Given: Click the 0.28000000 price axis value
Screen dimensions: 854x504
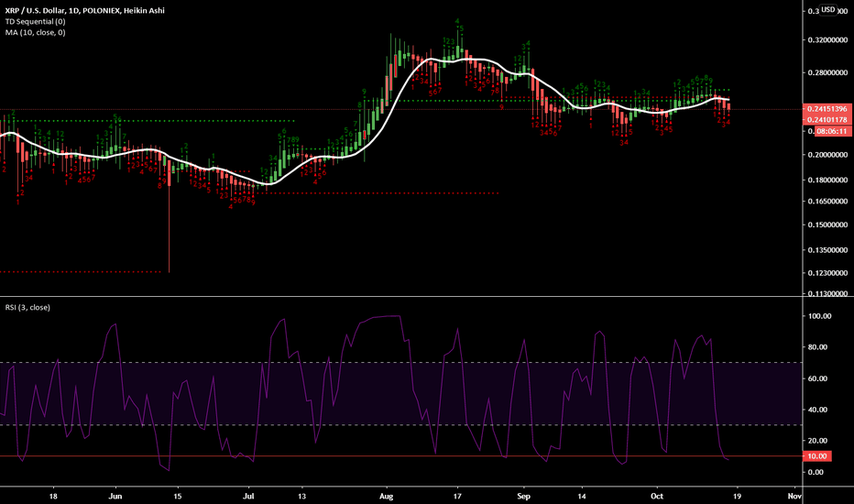Looking at the screenshot, I should (827, 73).
